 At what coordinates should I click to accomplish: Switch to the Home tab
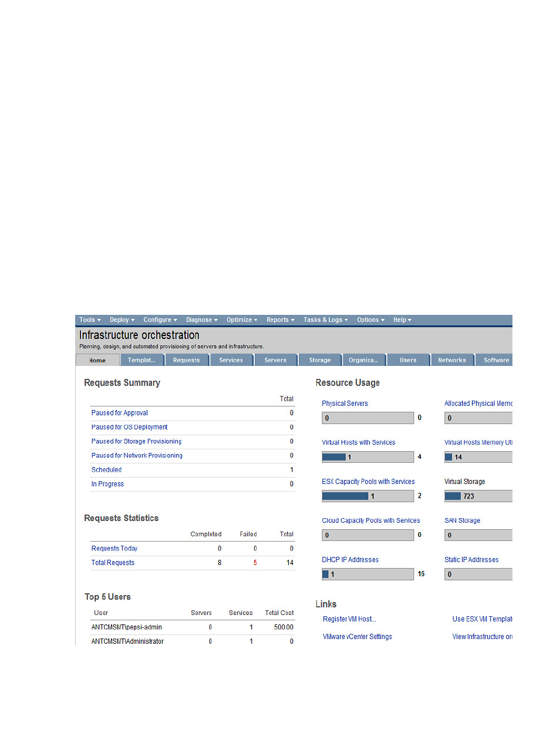point(97,360)
